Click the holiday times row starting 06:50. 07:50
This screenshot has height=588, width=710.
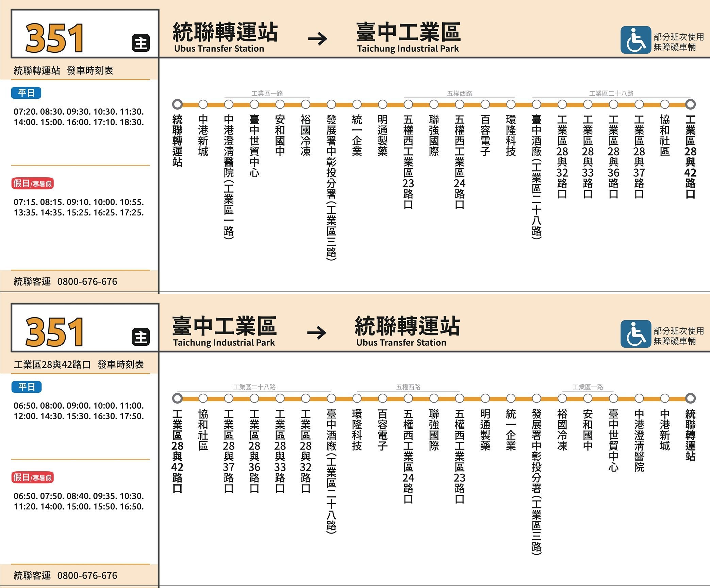[x=79, y=496]
